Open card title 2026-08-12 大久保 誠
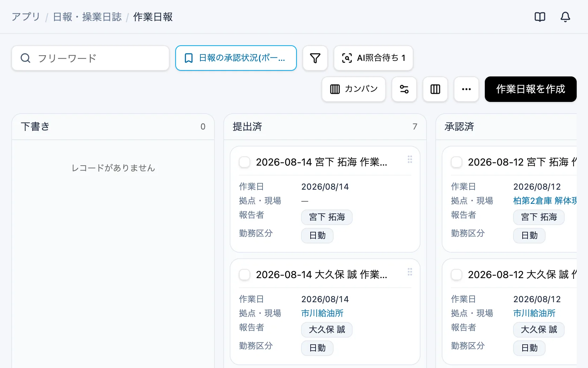 pyautogui.click(x=522, y=275)
